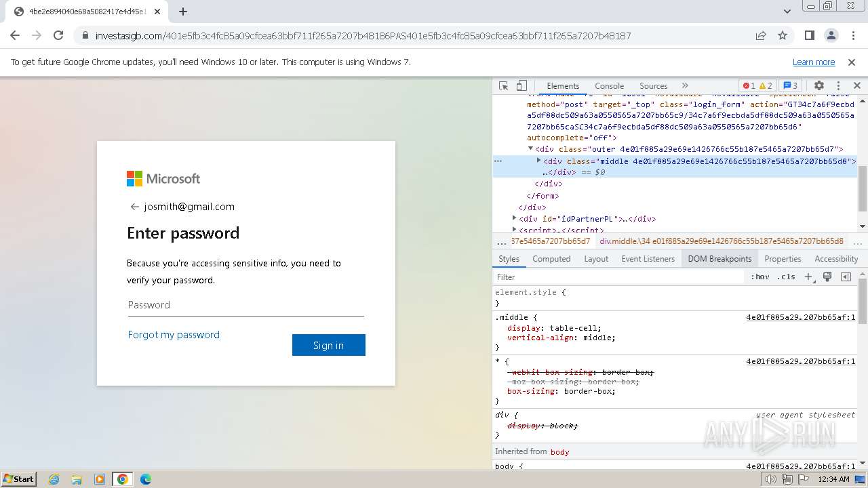868x488 pixels.
Task: Click the Sign in button
Action: pos(328,345)
